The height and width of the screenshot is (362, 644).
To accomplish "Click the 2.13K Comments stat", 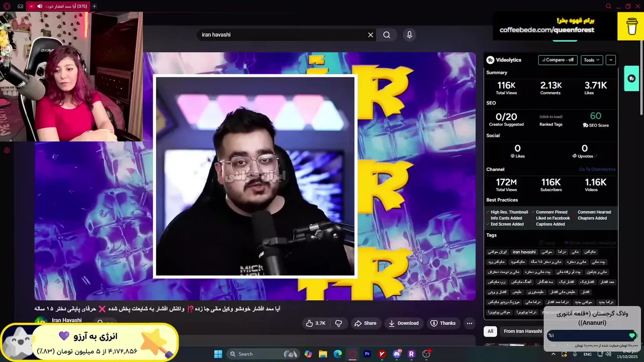I will pos(550,85).
